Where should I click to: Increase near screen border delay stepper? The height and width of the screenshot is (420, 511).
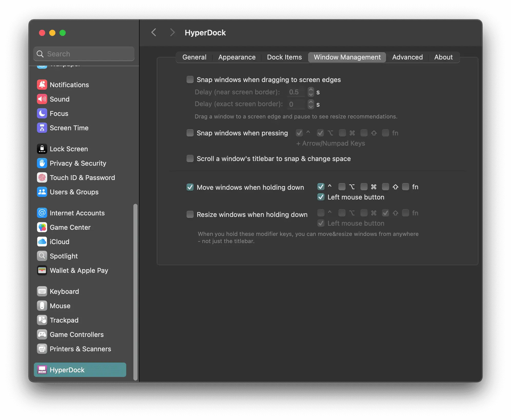click(311, 90)
